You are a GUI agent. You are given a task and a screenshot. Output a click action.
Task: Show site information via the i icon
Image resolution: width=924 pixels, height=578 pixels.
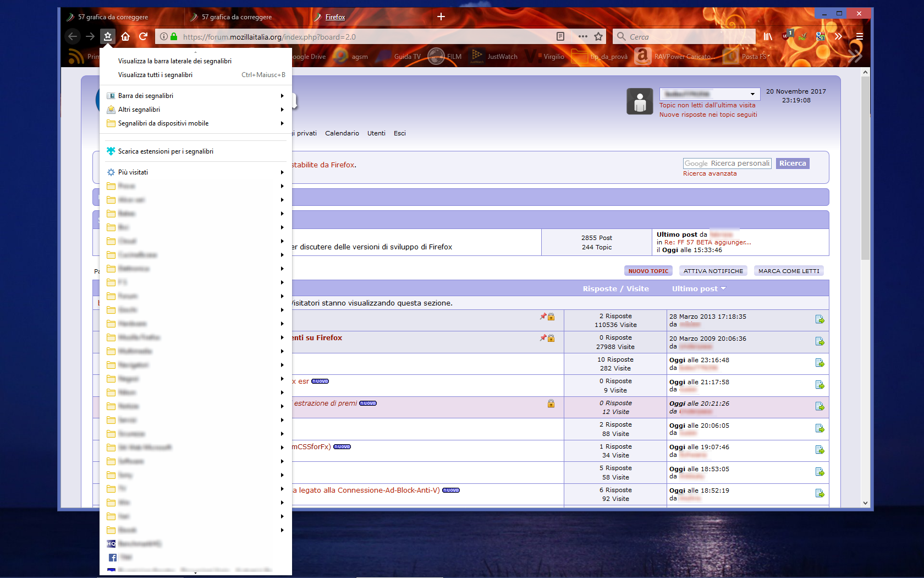[x=164, y=37]
